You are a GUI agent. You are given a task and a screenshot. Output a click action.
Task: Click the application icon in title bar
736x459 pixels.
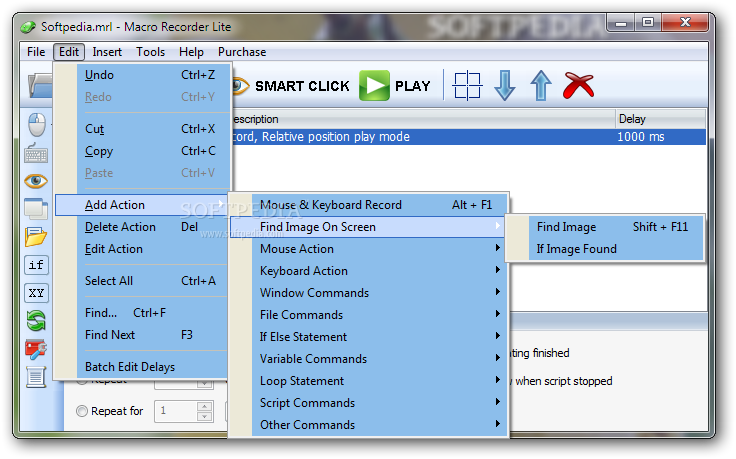click(28, 27)
